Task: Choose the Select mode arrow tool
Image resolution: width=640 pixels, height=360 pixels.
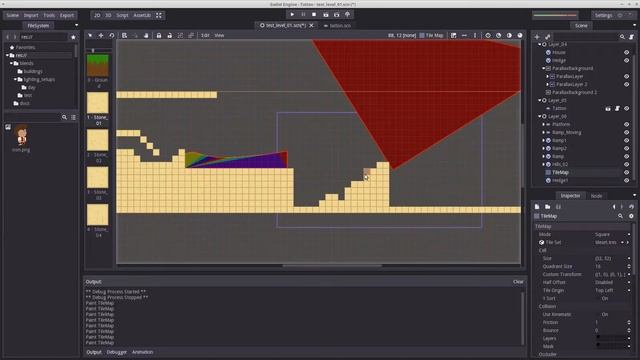Action: click(x=90, y=36)
